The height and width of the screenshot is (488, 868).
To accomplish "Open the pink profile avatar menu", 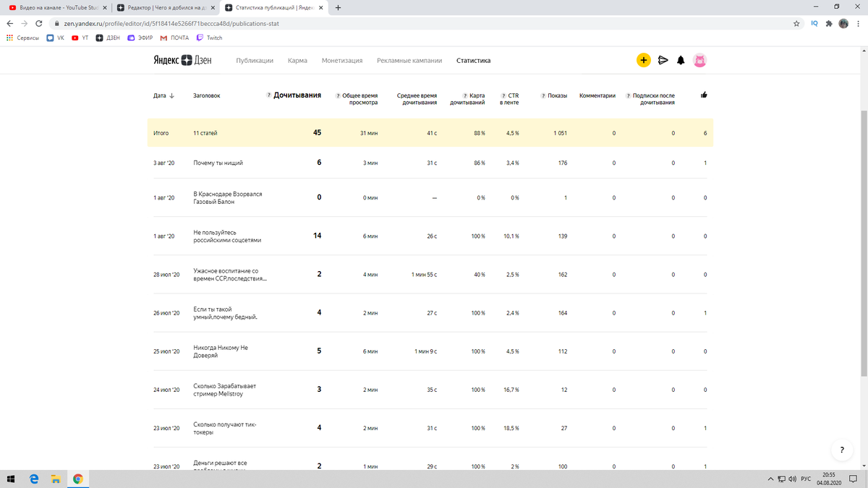I will [x=699, y=61].
